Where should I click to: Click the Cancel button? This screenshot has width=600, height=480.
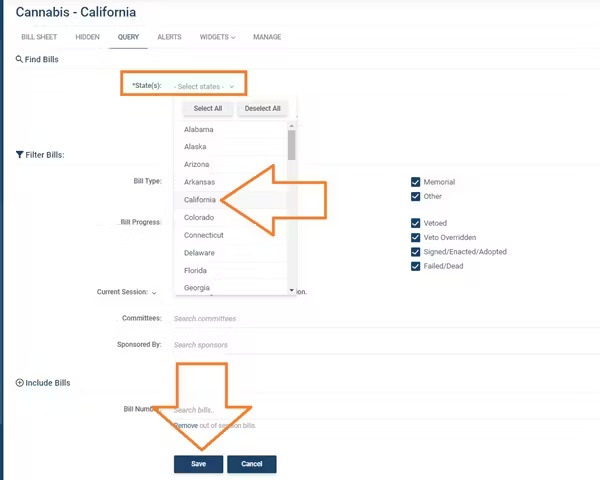[251, 464]
